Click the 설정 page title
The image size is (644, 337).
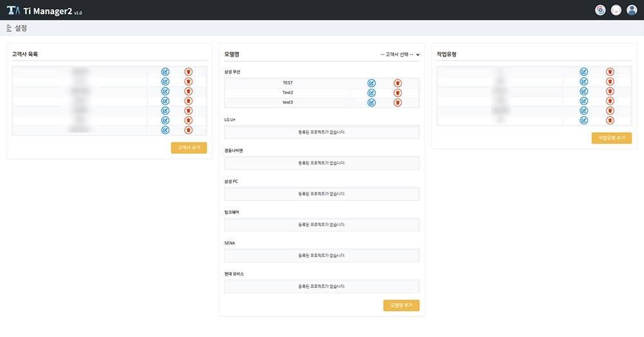[21, 28]
